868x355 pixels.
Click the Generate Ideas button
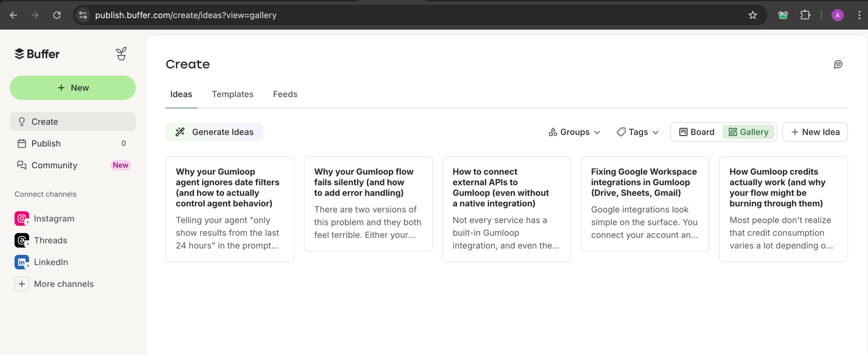[214, 132]
